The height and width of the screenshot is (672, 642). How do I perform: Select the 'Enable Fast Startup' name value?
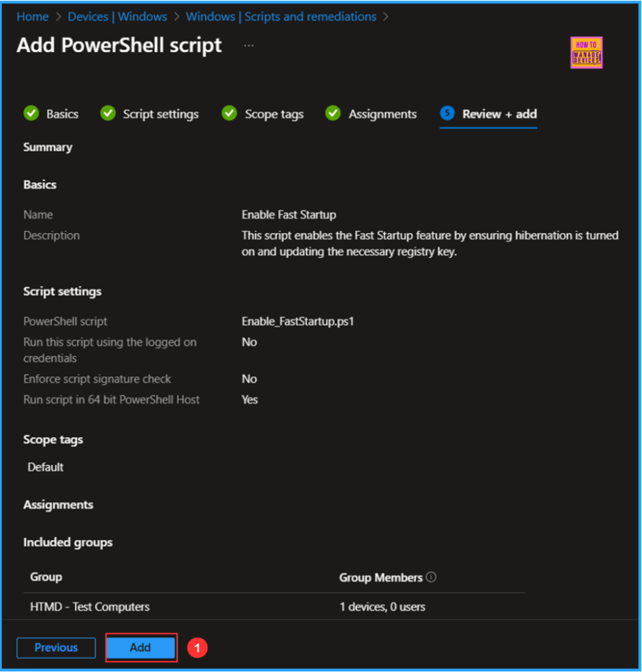click(289, 215)
